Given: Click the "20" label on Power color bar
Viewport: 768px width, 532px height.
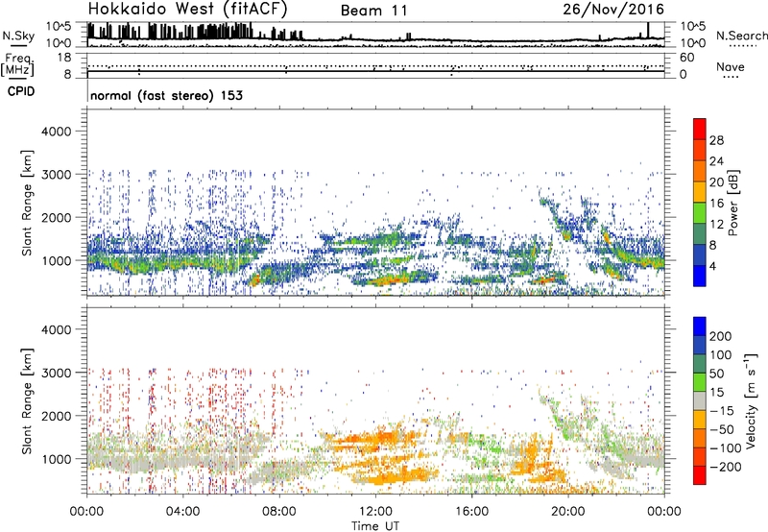Looking at the screenshot, I should (x=716, y=182).
